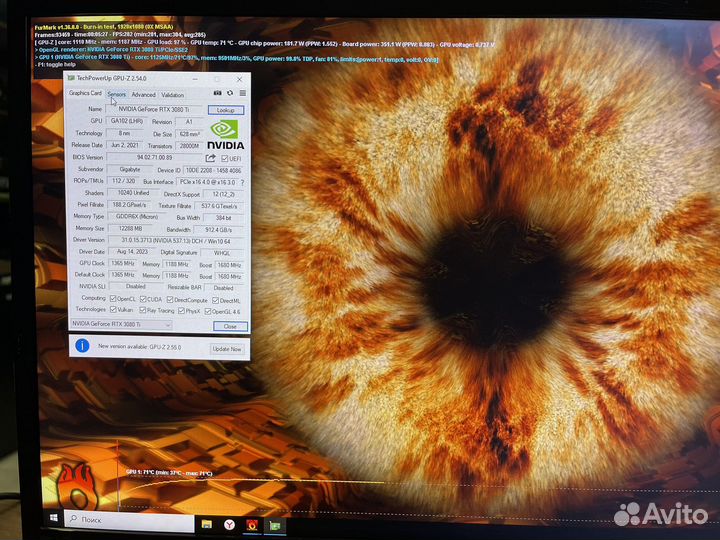Click the New version available GPU-Z 2.55.0 text
This screenshot has width=720, height=540.
(139, 347)
